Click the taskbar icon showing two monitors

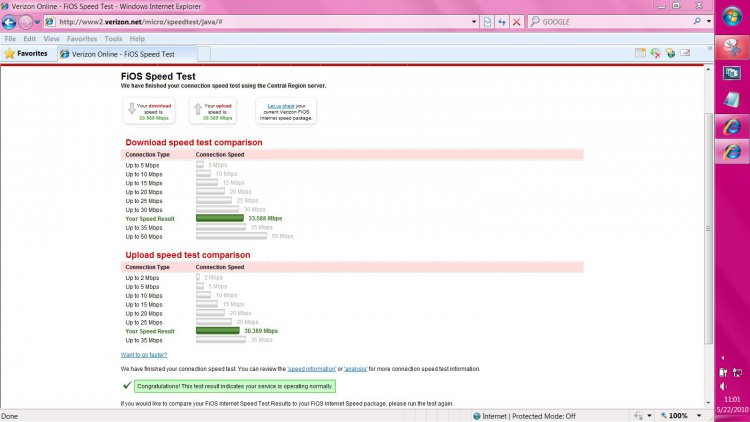tap(732, 73)
